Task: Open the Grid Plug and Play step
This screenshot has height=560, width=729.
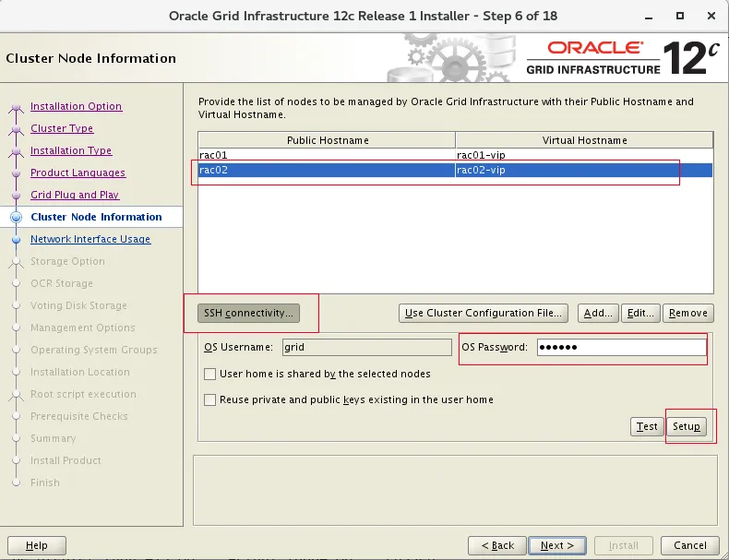Action: point(75,195)
